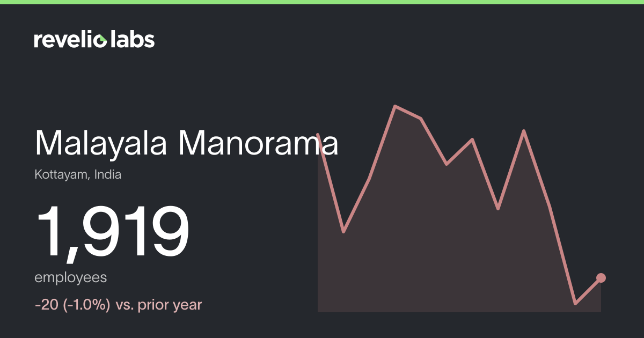Select the word "Malayala" in the title

coord(100,144)
